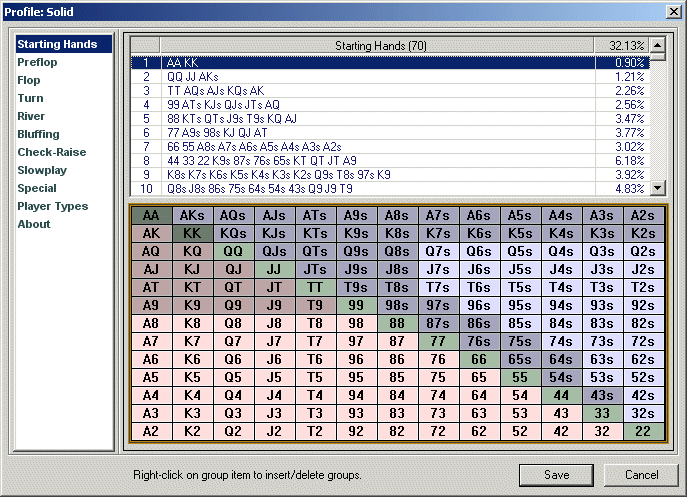Screen dimensions: 687x497
Task: Click the list scrollbar down arrow
Action: click(658, 188)
